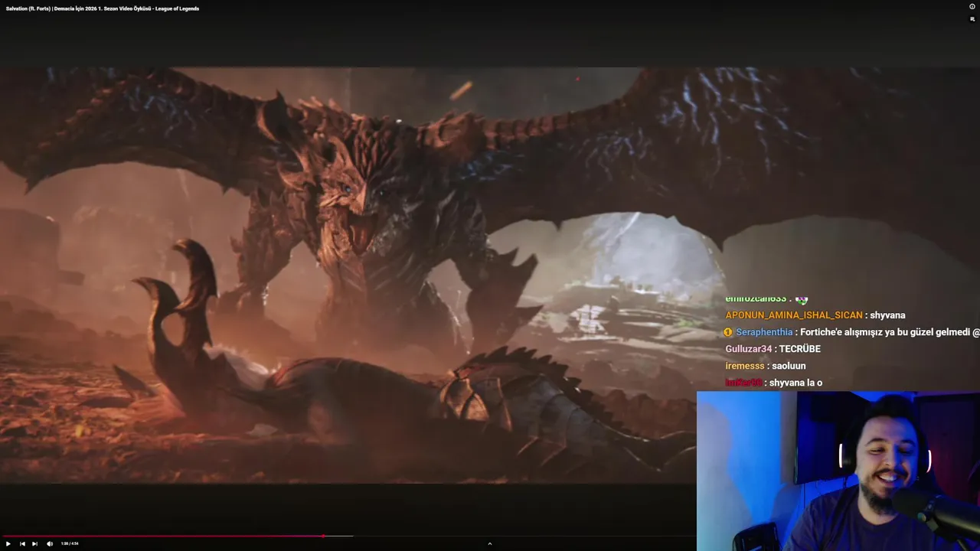Image resolution: width=980 pixels, height=551 pixels.
Task: Click the red playhead knob on the seek bar
Action: click(323, 536)
